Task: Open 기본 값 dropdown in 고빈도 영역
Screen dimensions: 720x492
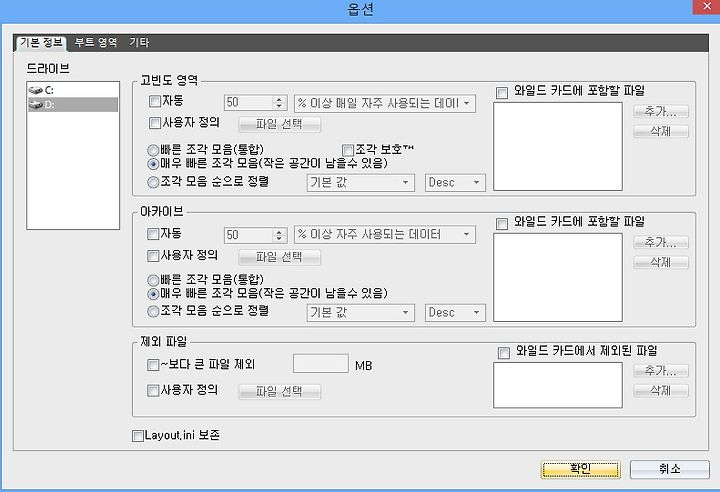Action: click(x=360, y=183)
